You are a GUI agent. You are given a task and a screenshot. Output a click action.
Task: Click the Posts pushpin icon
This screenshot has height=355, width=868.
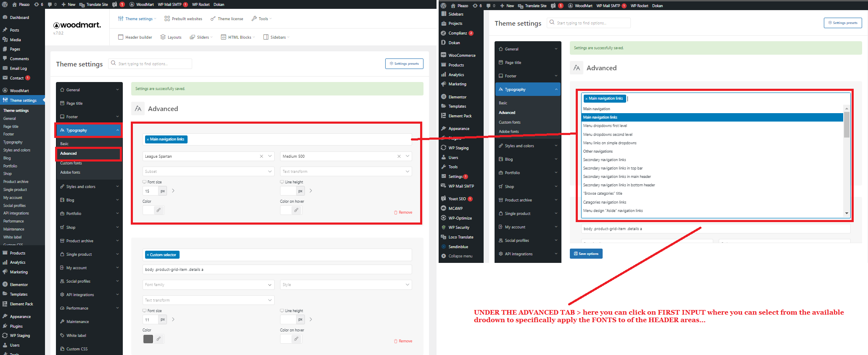tap(5, 30)
